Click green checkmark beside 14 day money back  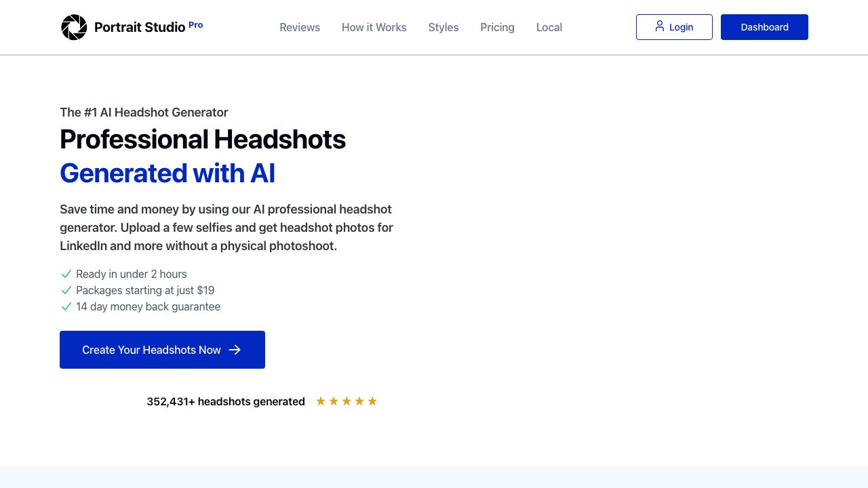point(66,306)
